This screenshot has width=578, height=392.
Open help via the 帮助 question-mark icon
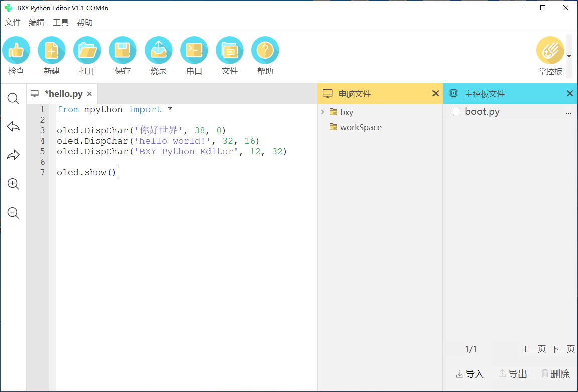[265, 50]
